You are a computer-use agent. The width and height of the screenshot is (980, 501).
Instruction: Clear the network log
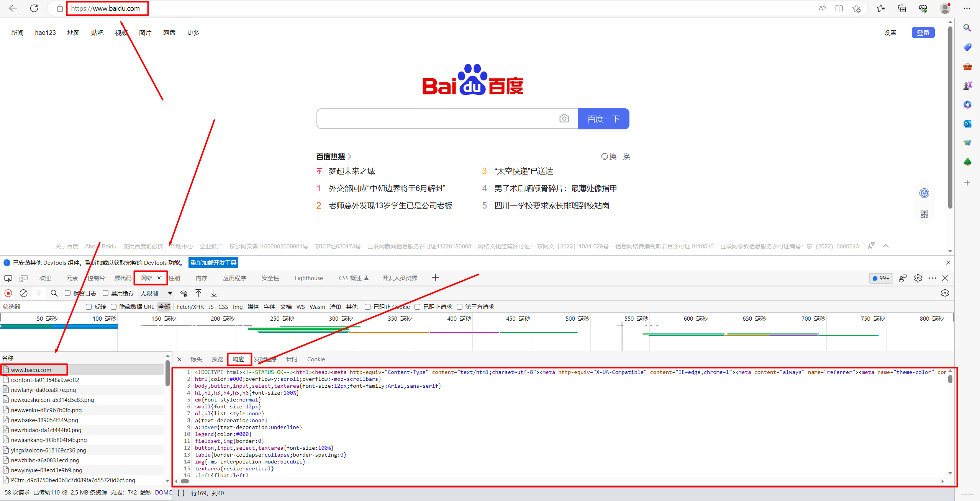23,293
